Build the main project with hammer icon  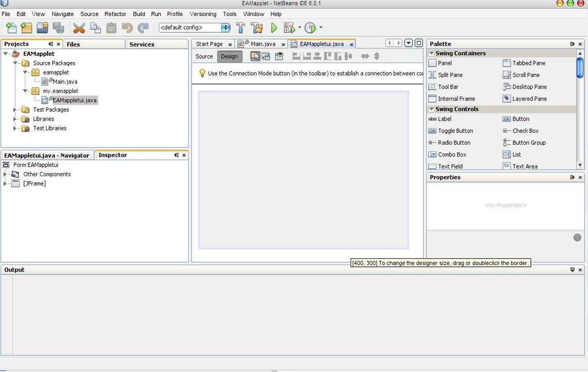pos(240,28)
